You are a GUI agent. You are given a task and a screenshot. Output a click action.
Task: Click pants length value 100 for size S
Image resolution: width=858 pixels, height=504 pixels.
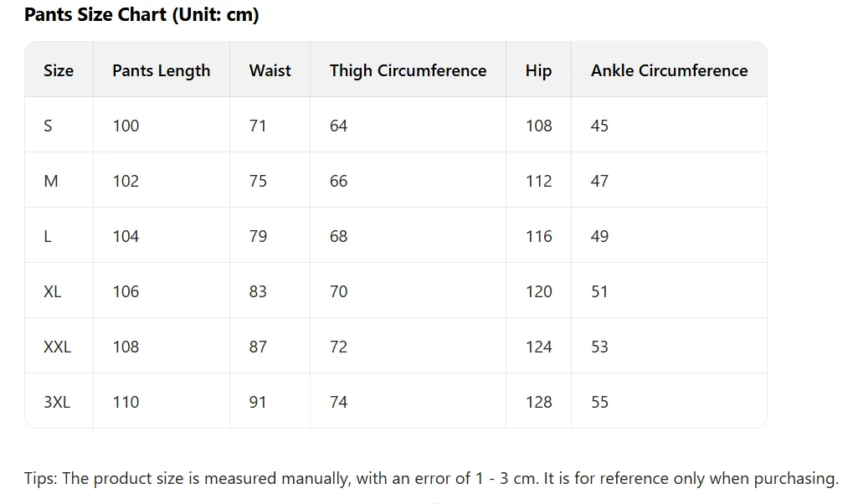pos(126,126)
